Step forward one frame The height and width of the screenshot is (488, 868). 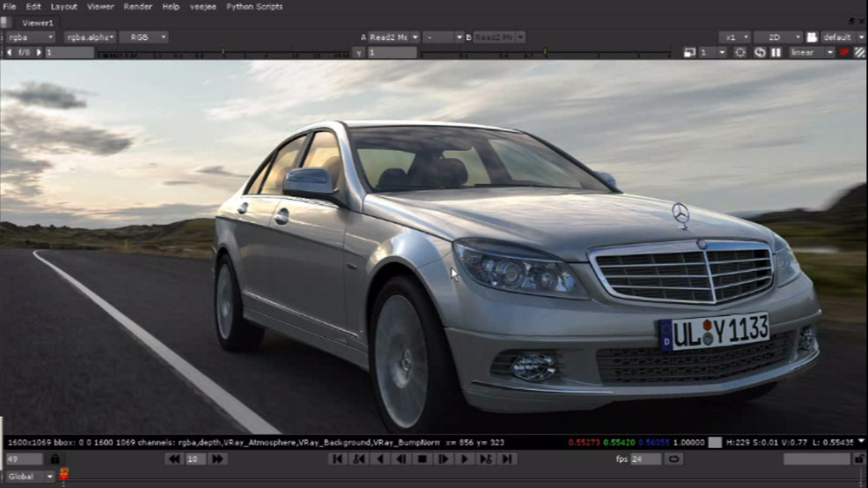pyautogui.click(x=444, y=459)
